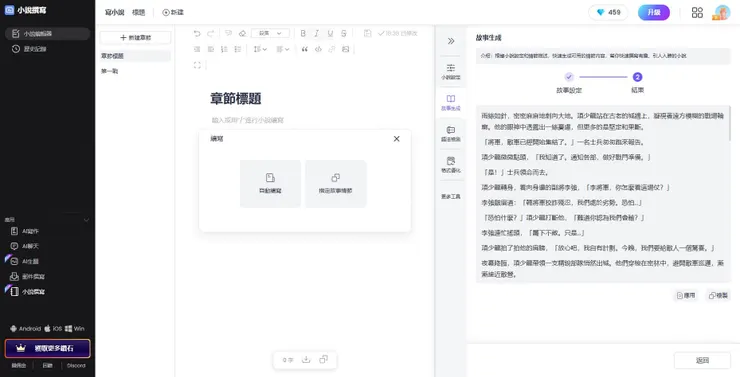Open 小說編輯器 in the sidebar
Viewport: 740px width, 377px height.
coord(47,34)
